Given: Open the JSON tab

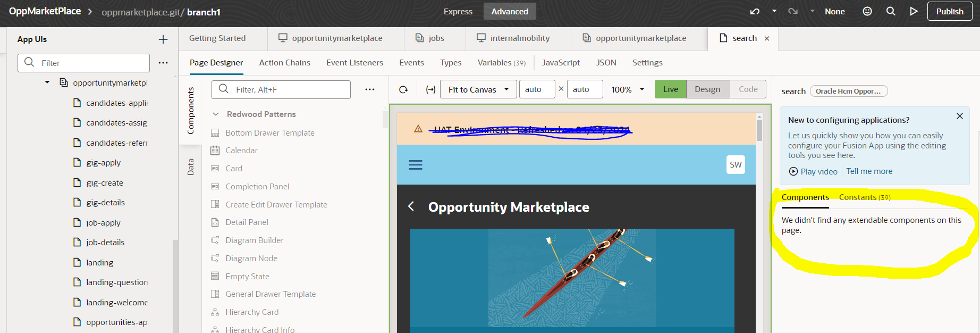Looking at the screenshot, I should click(606, 63).
